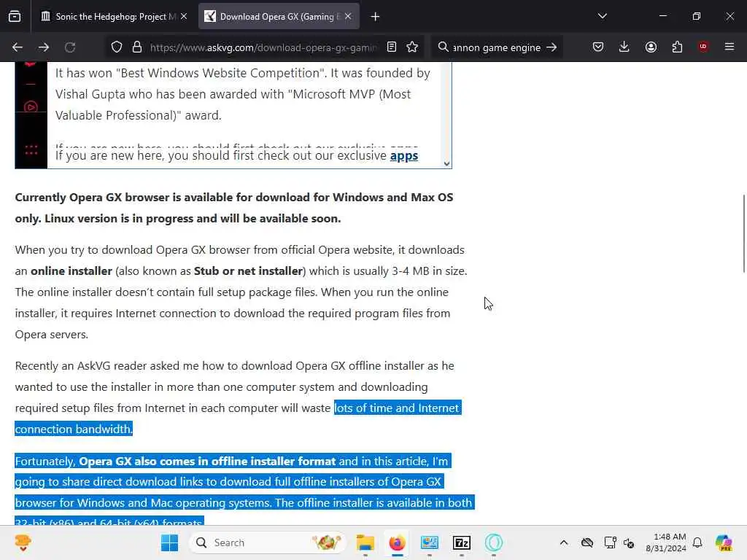
Task: Click bold text "online installer"
Action: pos(71,271)
